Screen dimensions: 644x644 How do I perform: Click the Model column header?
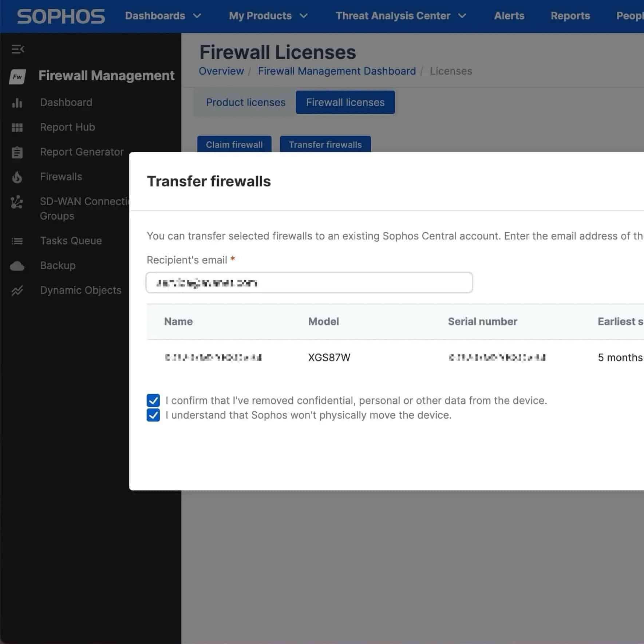pos(323,321)
